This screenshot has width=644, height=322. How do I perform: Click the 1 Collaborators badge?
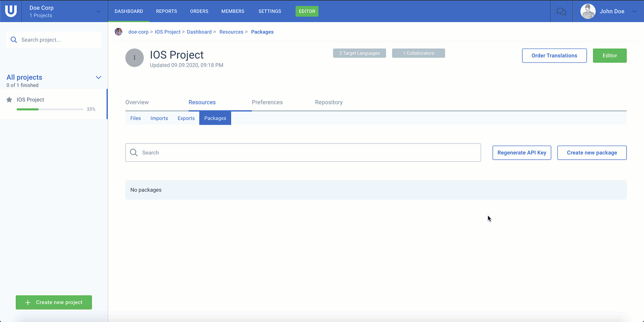pos(419,53)
